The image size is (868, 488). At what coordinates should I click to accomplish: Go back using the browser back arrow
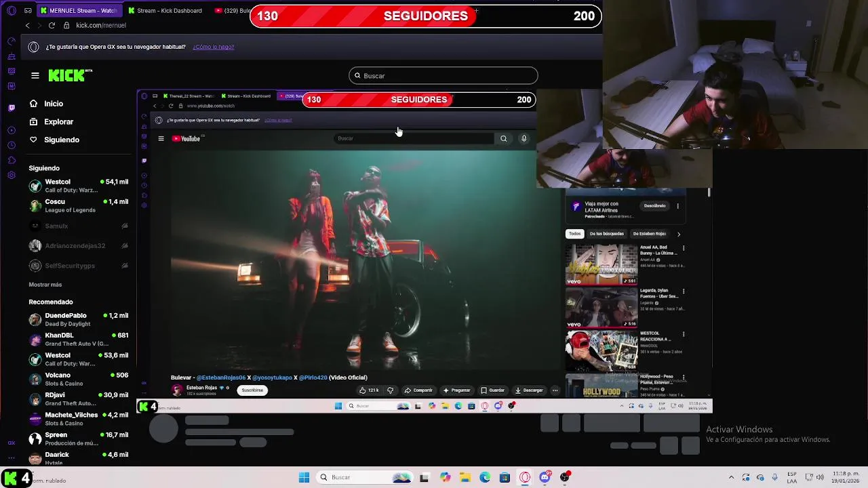coord(28,25)
